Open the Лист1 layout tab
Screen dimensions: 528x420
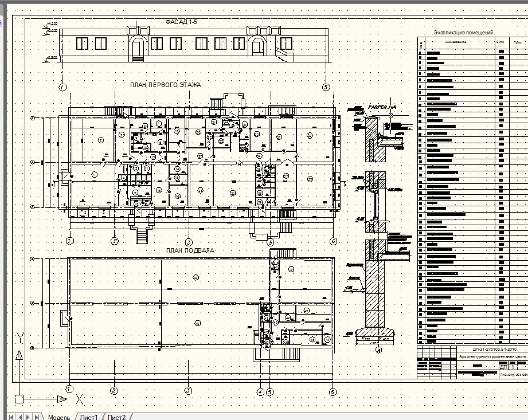88,417
